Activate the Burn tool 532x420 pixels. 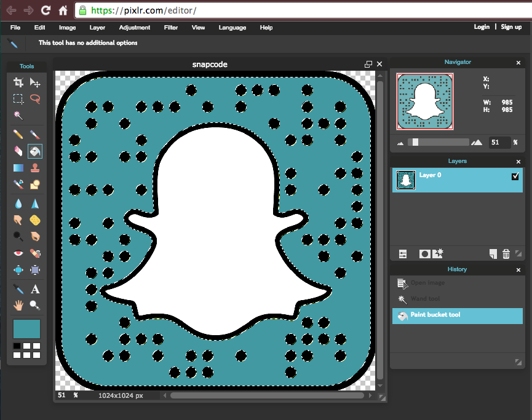(x=35, y=237)
